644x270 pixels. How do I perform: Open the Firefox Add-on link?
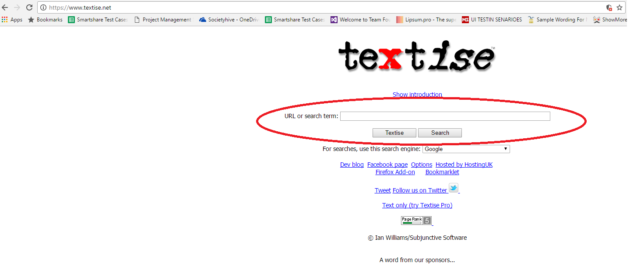(395, 172)
